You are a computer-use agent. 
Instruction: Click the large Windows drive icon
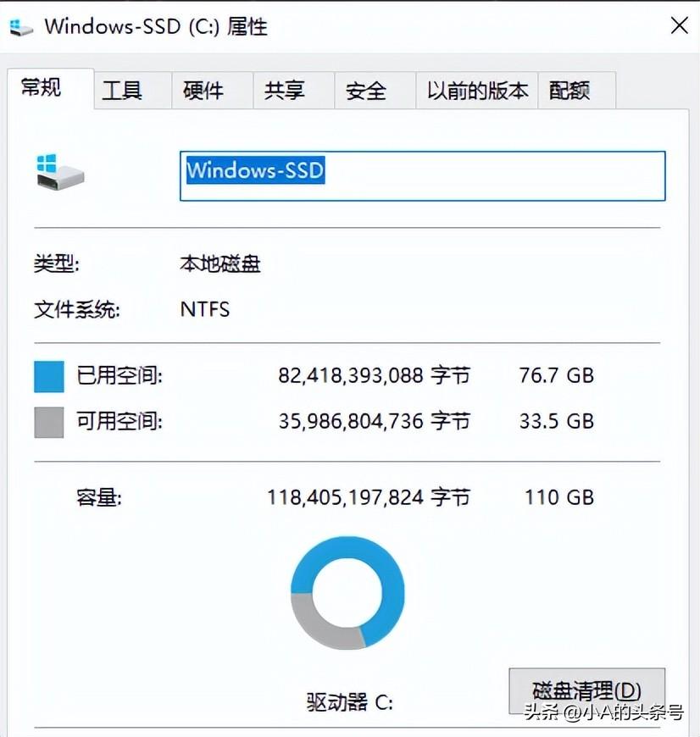(x=60, y=172)
